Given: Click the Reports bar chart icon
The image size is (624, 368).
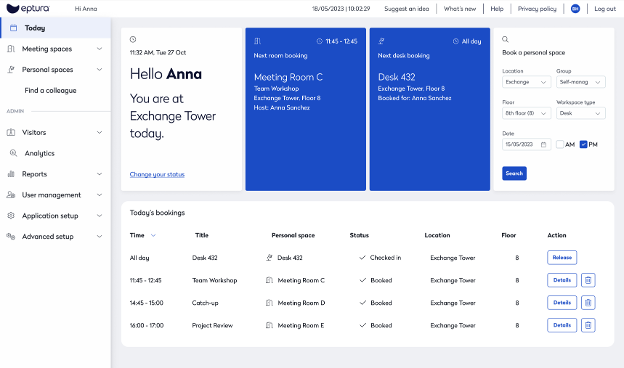Looking at the screenshot, I should [11, 174].
